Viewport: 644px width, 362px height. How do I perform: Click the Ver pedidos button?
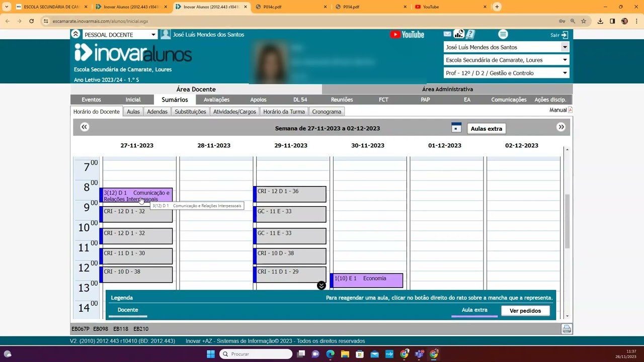pos(525,311)
